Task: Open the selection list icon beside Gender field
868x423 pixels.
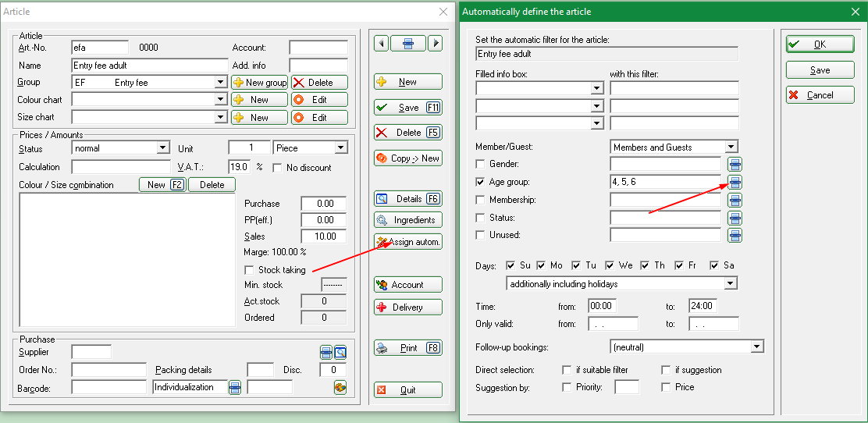Action: tap(735, 164)
